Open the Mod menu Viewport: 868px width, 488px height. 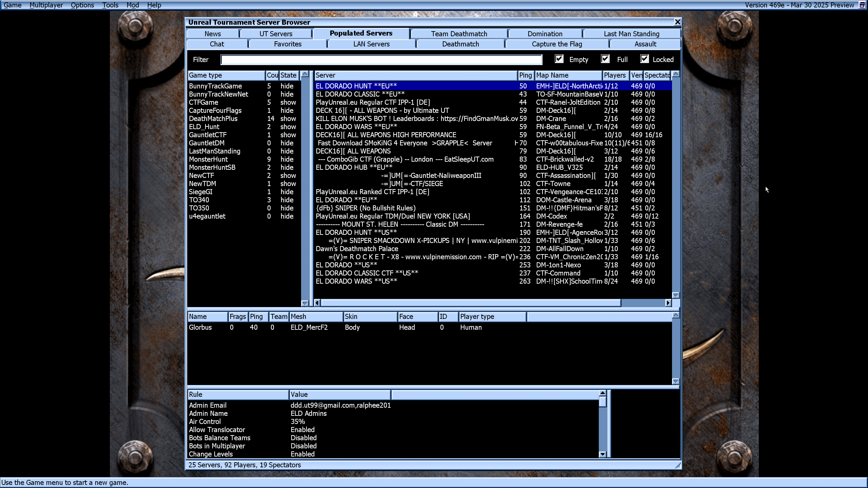pyautogui.click(x=133, y=5)
